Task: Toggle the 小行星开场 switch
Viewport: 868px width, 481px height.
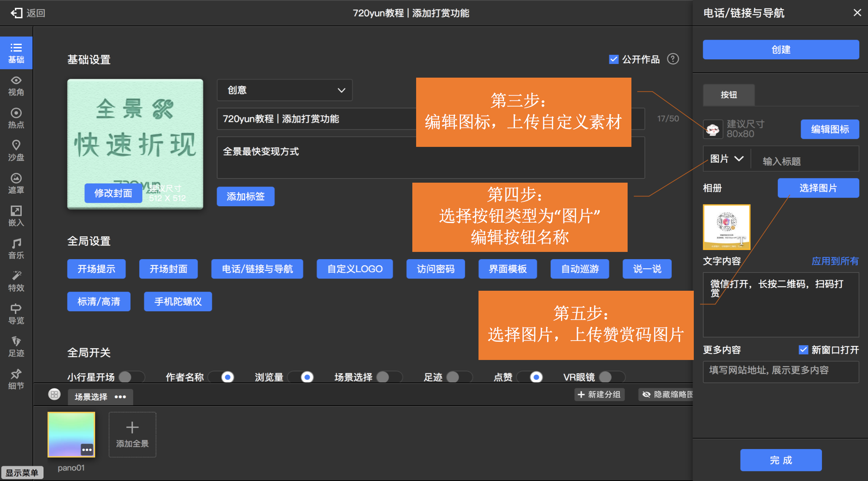Action: (131, 377)
